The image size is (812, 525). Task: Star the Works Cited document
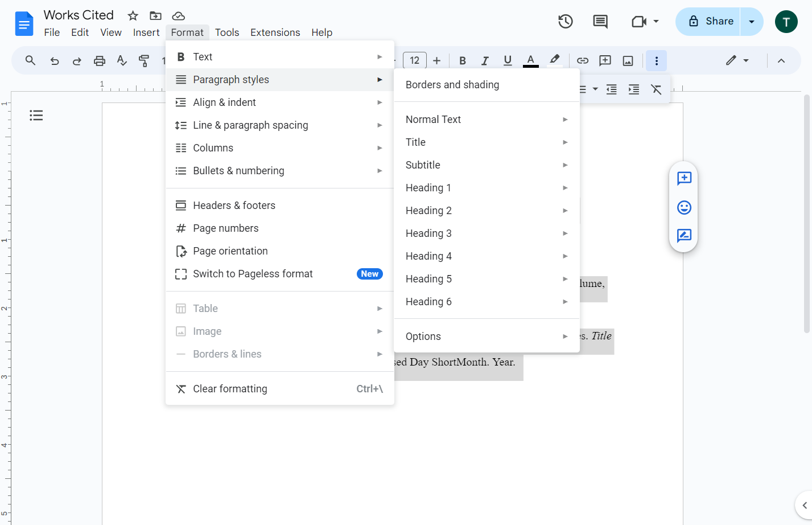133,16
